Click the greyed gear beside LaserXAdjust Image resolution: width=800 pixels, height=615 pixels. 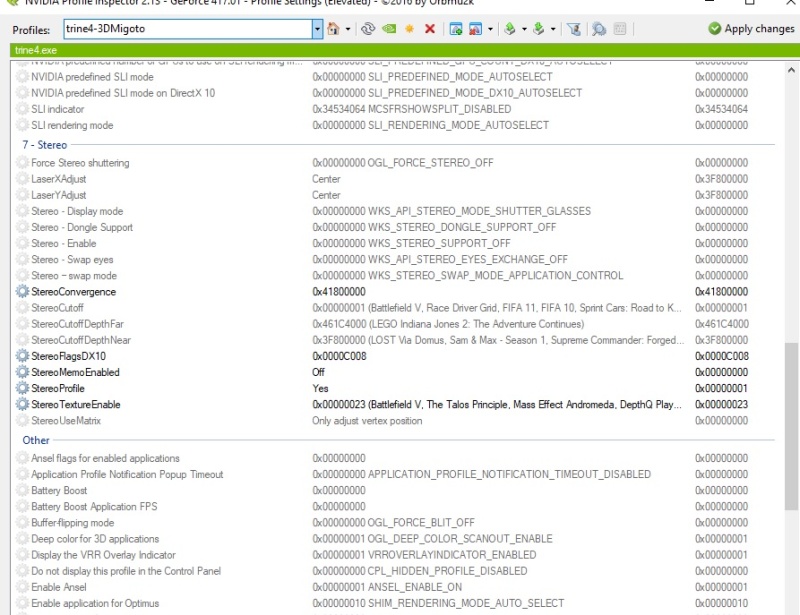(x=22, y=179)
